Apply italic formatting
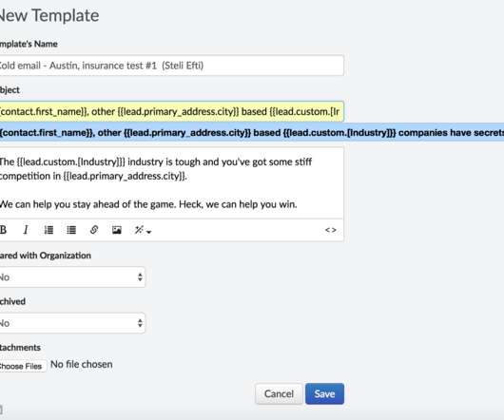 (26, 230)
